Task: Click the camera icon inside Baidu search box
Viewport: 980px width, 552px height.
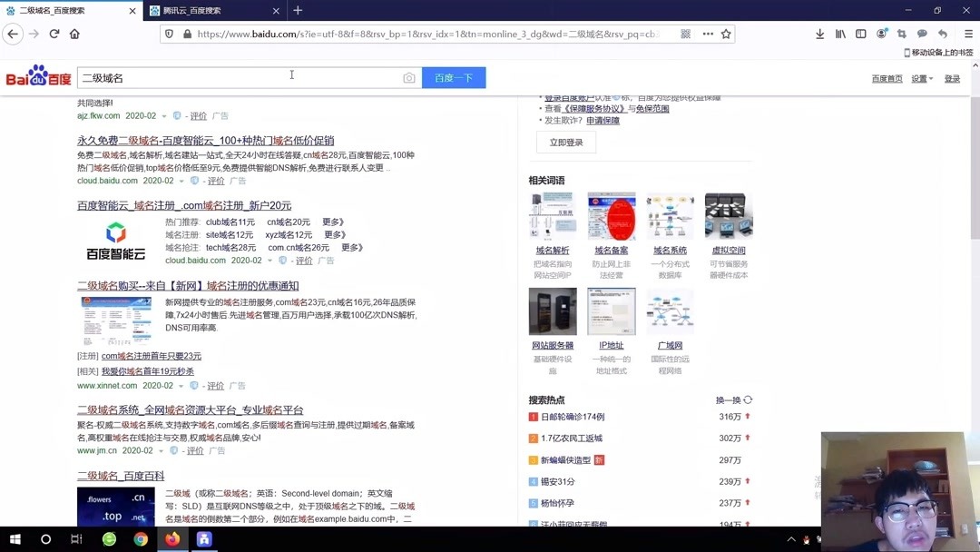Action: [409, 77]
